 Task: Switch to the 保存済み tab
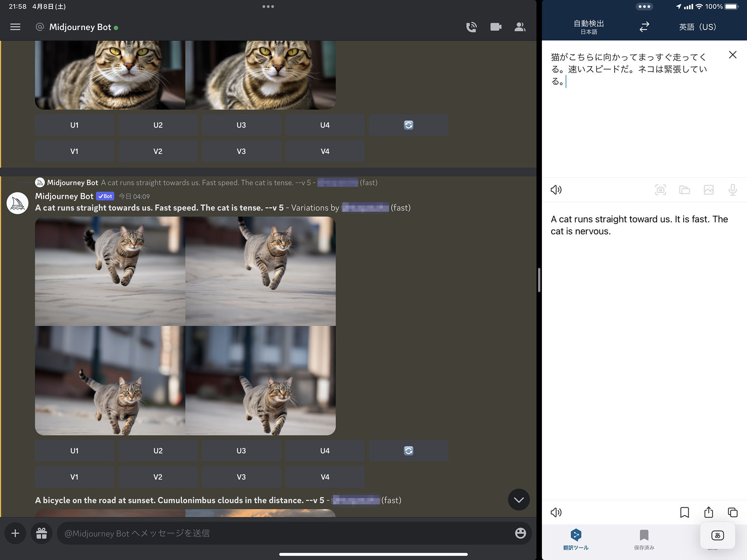click(x=644, y=541)
